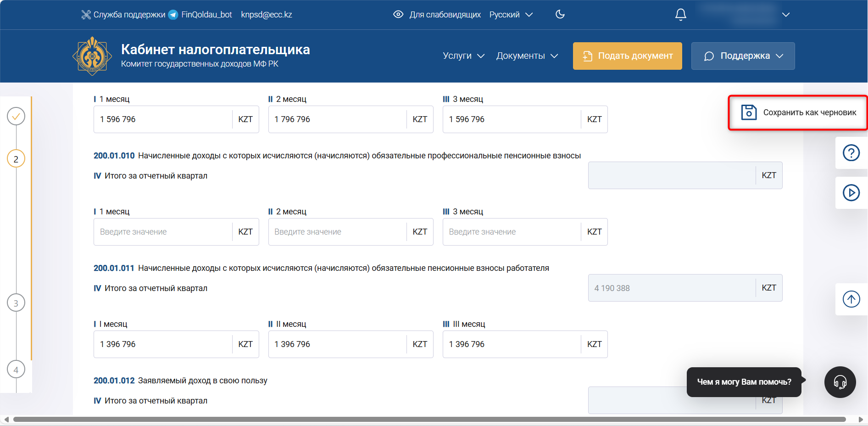The width and height of the screenshot is (868, 426).
Task: Expand the Поддержка dropdown button
Action: [743, 56]
